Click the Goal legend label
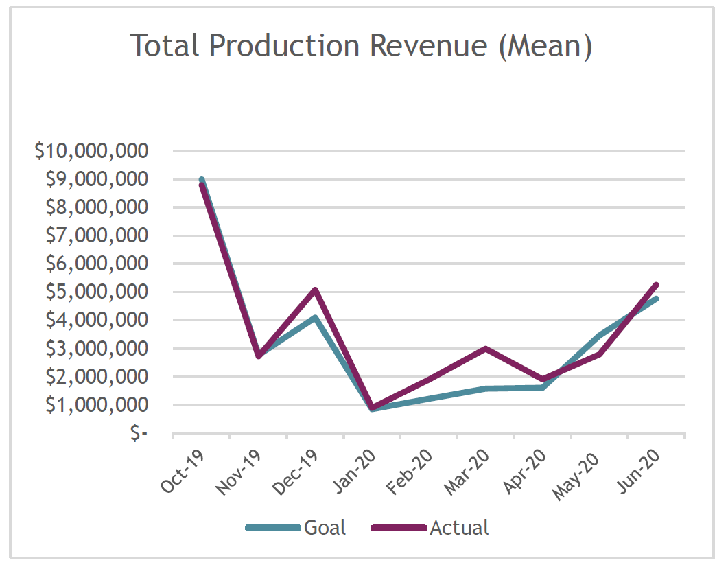This screenshot has width=728, height=567. [325, 528]
